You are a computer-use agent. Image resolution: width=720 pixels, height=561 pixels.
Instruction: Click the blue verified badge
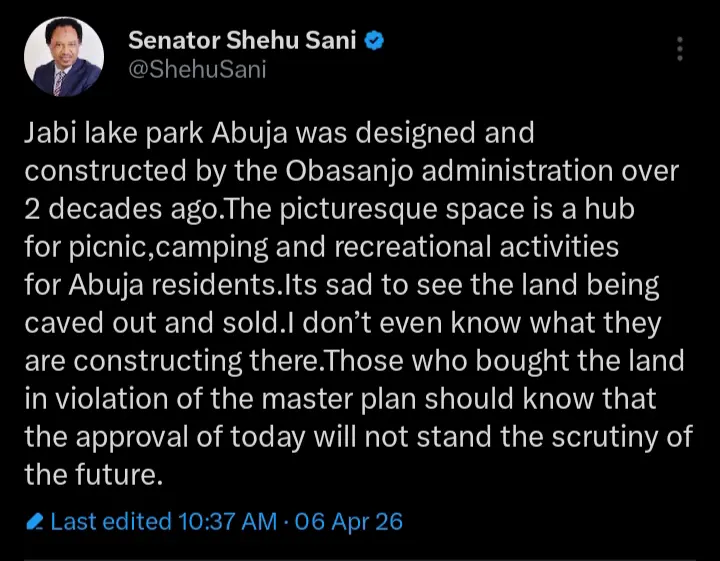(375, 40)
